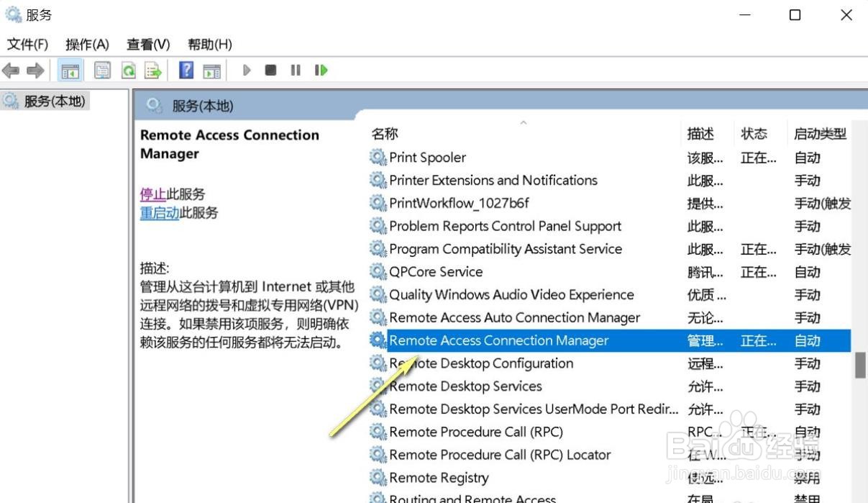
Task: Click the Export List toolbar icon
Action: [x=152, y=71]
